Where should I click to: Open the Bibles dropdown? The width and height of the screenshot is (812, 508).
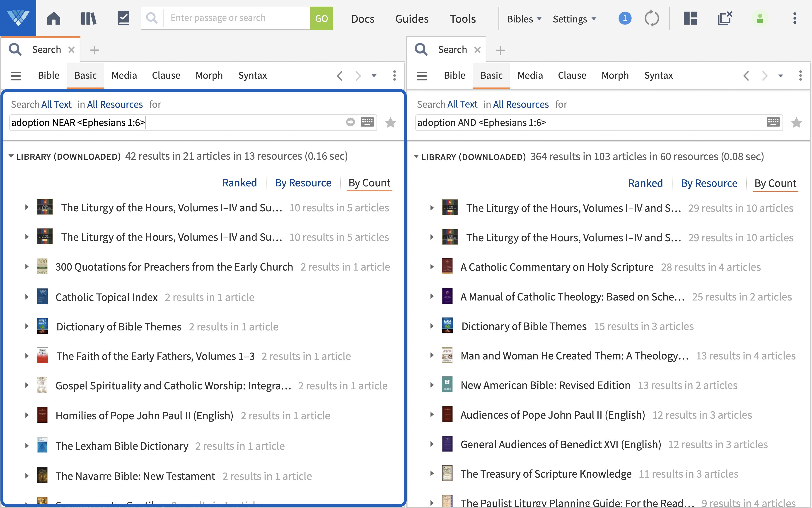click(524, 19)
